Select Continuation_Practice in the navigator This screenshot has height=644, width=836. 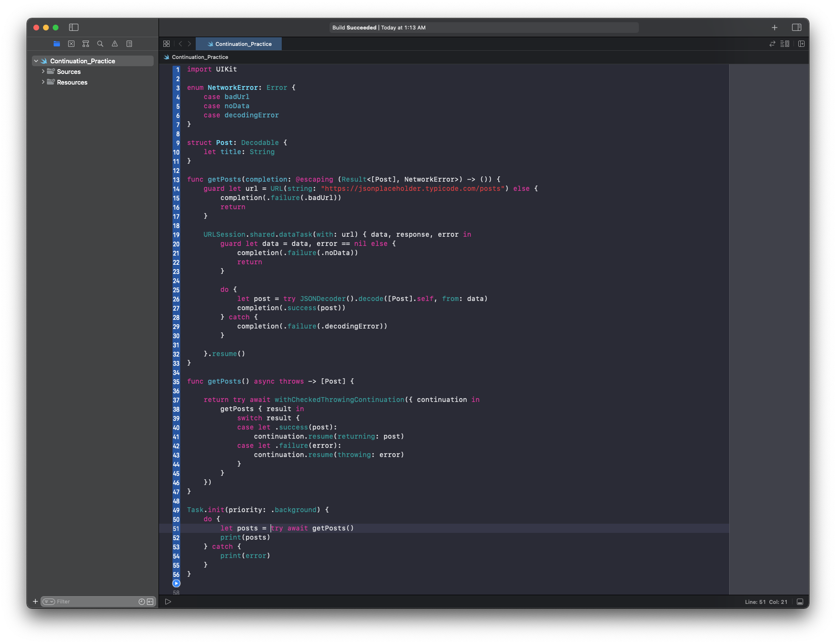click(93, 61)
